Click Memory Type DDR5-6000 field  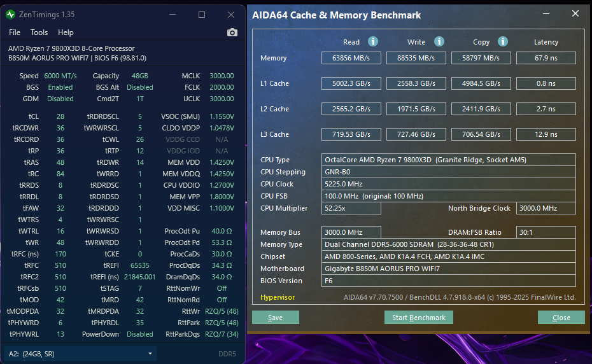click(449, 244)
